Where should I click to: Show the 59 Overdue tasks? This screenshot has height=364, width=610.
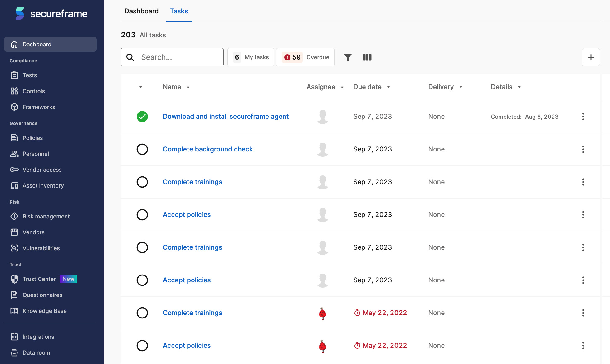tap(305, 57)
